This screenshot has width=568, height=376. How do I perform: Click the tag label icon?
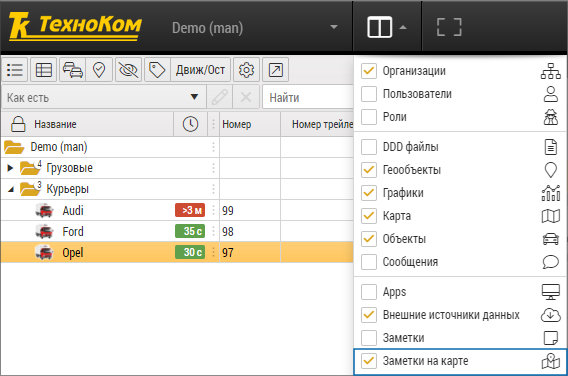pyautogui.click(x=157, y=70)
